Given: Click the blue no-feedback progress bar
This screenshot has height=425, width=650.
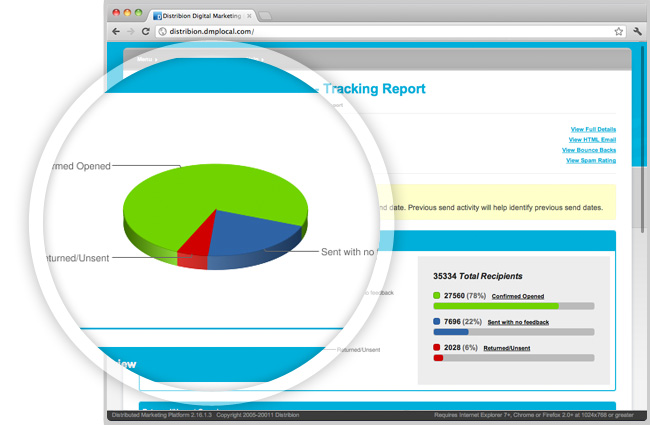Looking at the screenshot, I should coord(514,332).
